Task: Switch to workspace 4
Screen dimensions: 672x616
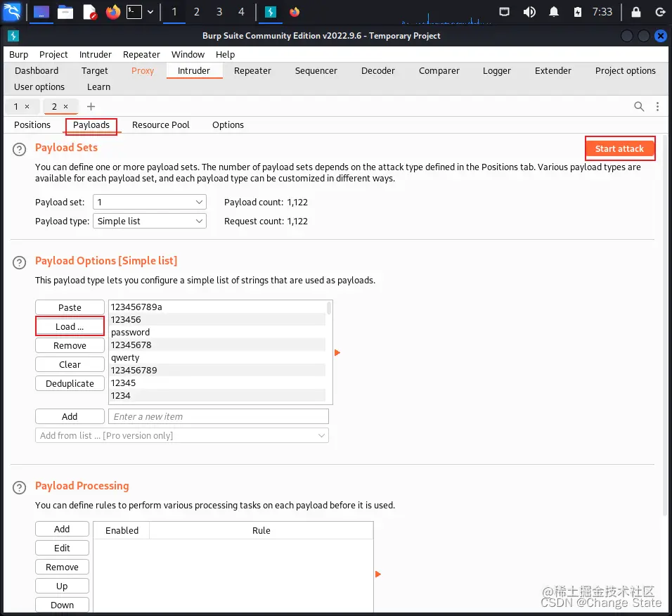Action: 241,12
